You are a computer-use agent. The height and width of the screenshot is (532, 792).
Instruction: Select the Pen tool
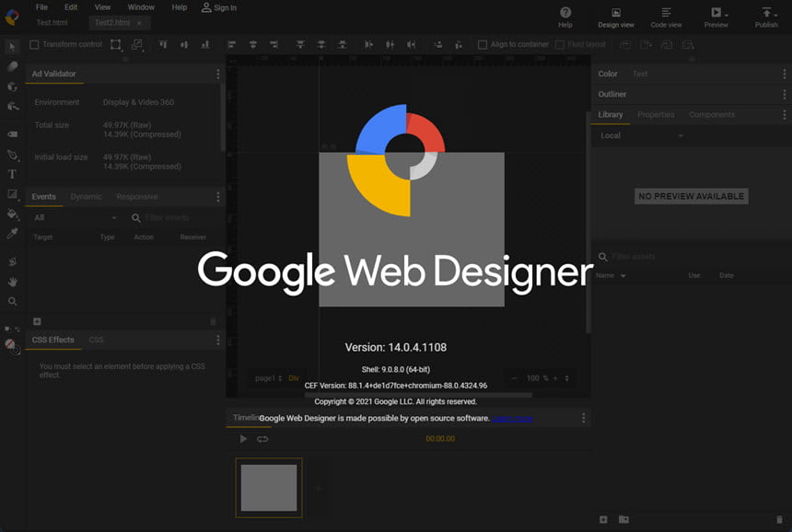tap(12, 155)
